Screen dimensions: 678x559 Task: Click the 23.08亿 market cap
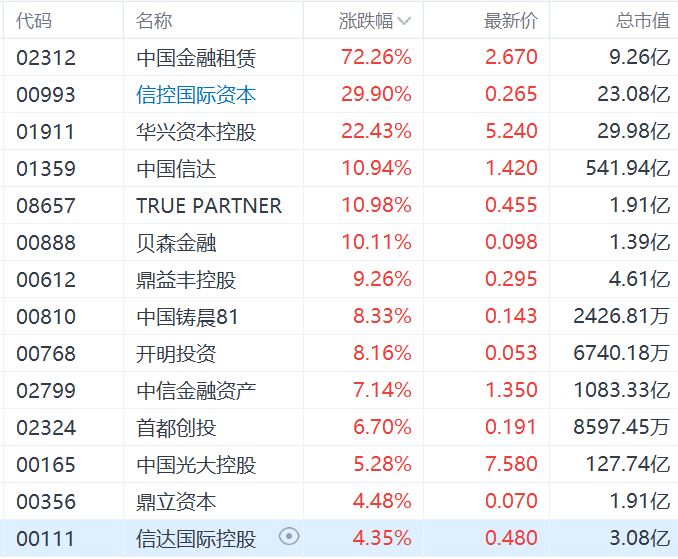[x=633, y=94]
